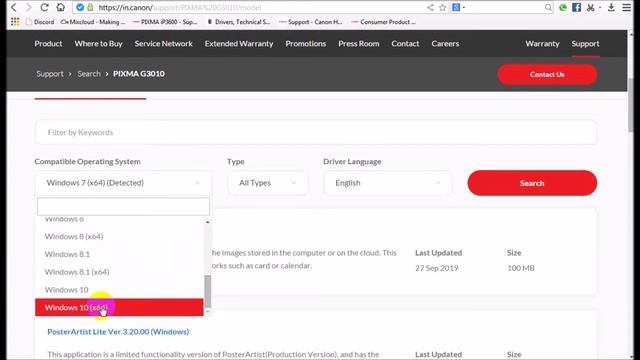Open the Careers menu item
Image resolution: width=640 pixels, height=360 pixels.
(x=445, y=44)
